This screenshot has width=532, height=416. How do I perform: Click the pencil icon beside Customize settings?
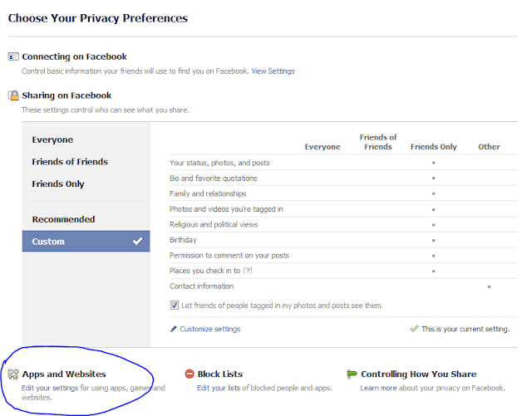coord(174,330)
